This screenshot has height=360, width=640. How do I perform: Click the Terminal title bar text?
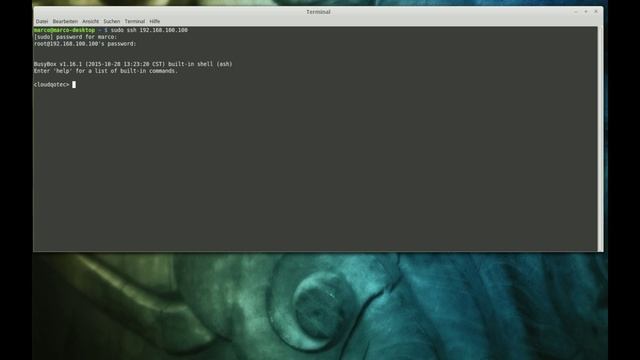[318, 12]
